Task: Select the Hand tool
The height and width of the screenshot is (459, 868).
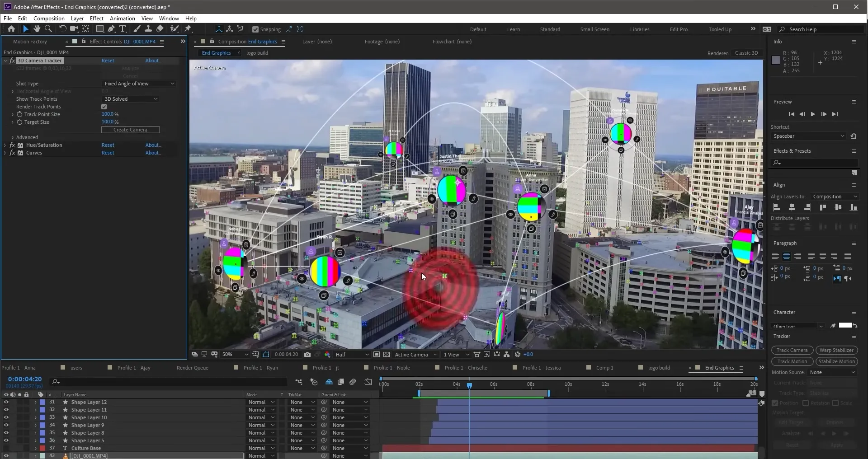Action: tap(37, 29)
